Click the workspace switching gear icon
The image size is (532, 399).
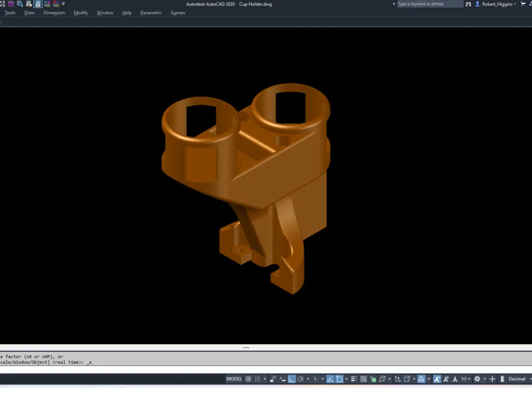point(477,379)
